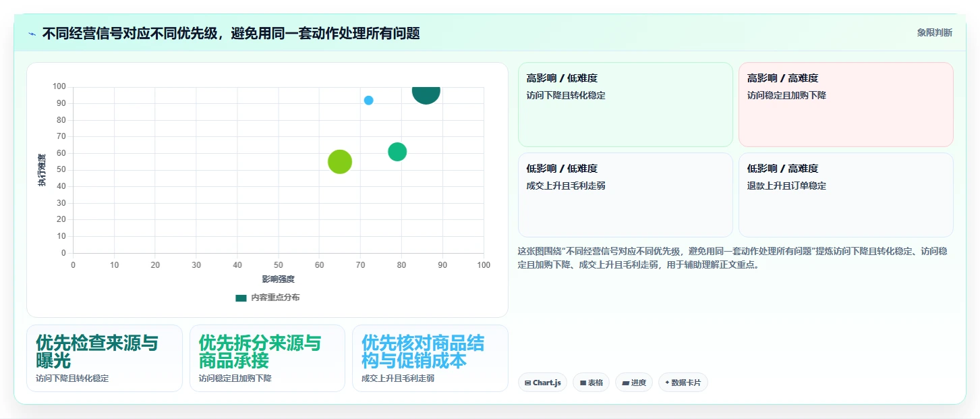The height and width of the screenshot is (419, 980).
Task: Click the 进度 tag chip
Action: (633, 383)
